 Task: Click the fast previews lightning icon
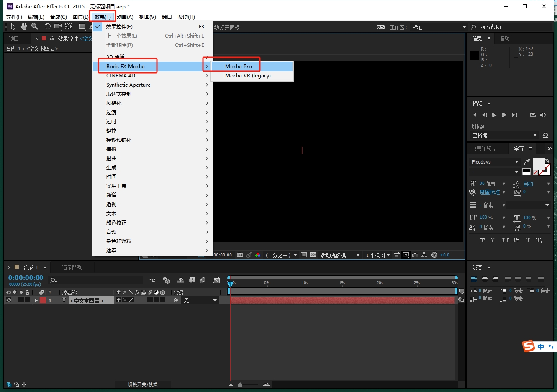click(x=406, y=255)
